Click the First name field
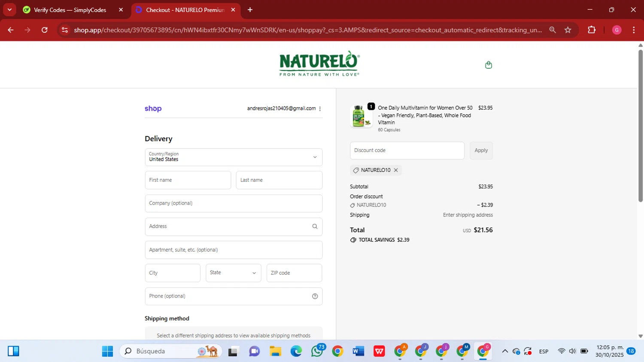This screenshot has width=644, height=362. click(188, 180)
